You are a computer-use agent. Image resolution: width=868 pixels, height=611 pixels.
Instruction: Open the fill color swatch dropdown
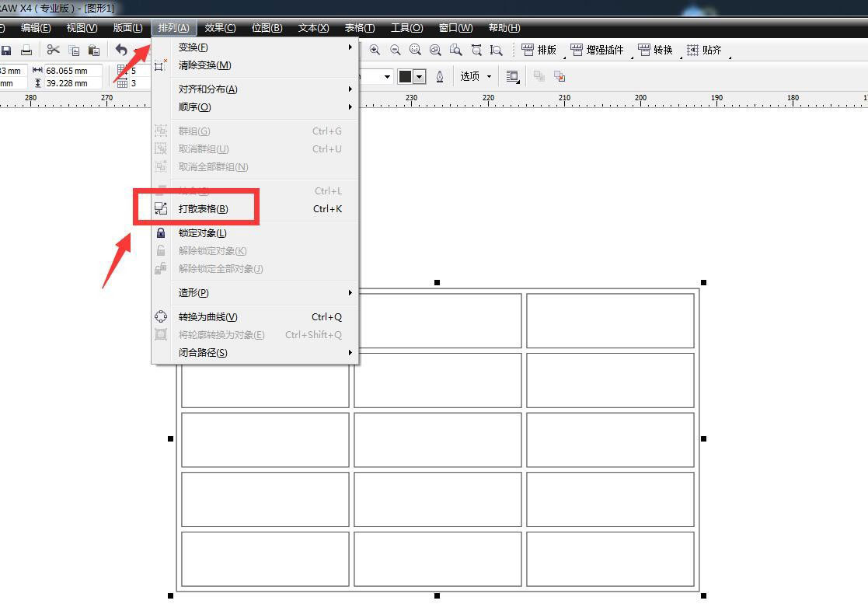419,75
